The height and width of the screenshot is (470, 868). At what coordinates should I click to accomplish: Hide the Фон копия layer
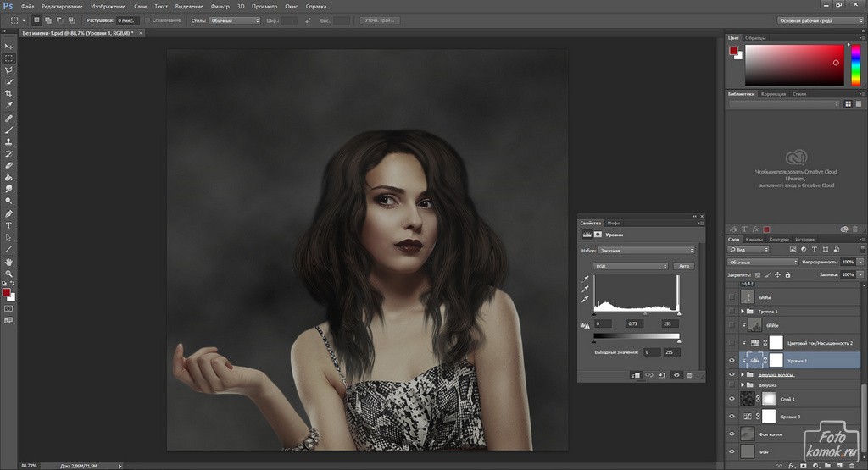click(732, 434)
